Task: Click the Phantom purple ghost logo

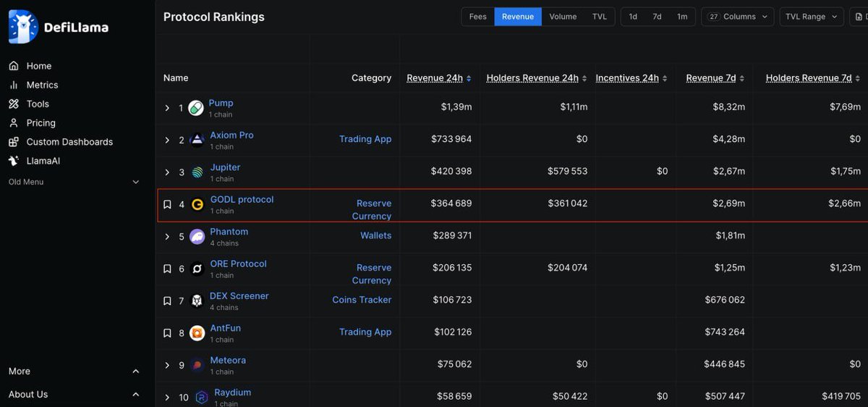Action: tap(197, 237)
